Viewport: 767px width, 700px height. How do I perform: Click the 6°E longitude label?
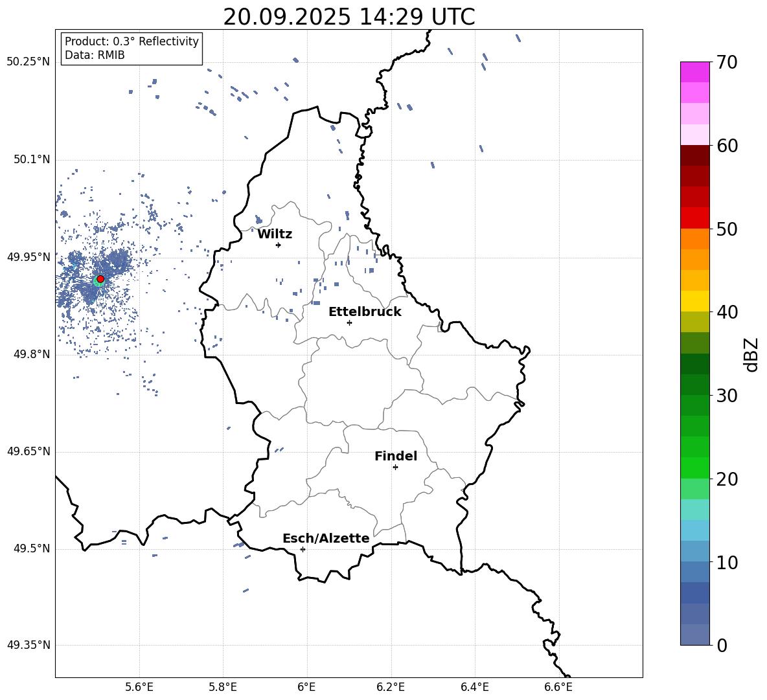[x=306, y=687]
